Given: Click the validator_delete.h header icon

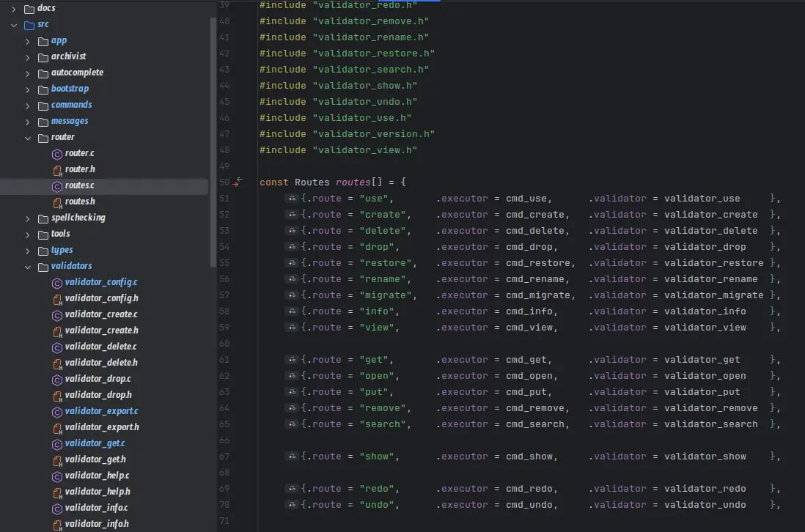Looking at the screenshot, I should click(57, 363).
